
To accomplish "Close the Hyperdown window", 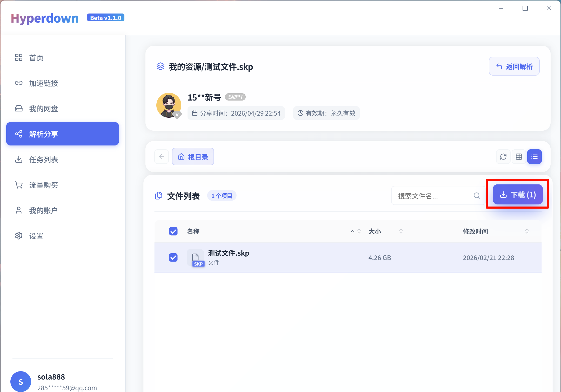I will 549,8.
